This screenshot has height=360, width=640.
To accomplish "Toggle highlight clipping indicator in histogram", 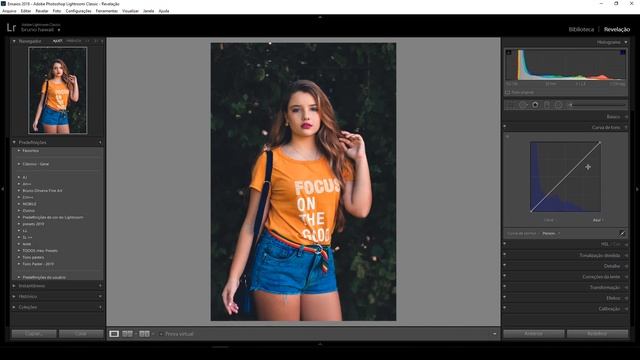I will click(x=622, y=52).
